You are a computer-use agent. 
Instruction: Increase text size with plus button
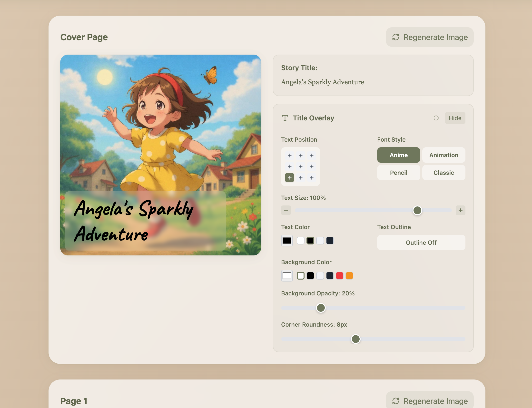pos(460,210)
